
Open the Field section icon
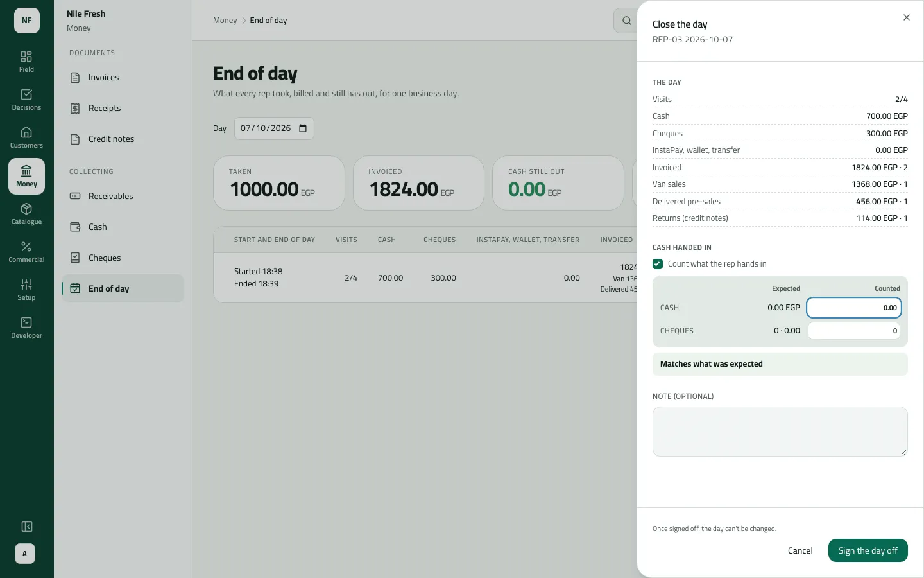(x=26, y=62)
